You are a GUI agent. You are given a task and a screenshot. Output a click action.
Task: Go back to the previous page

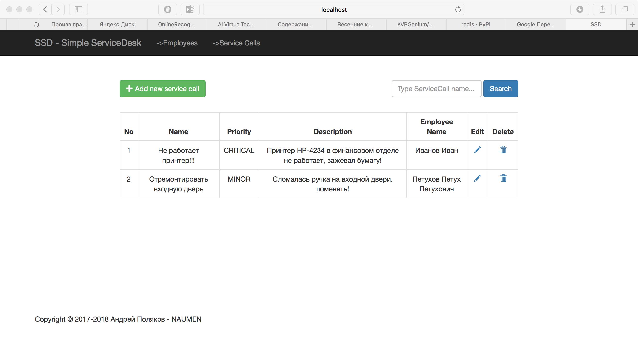click(x=45, y=9)
